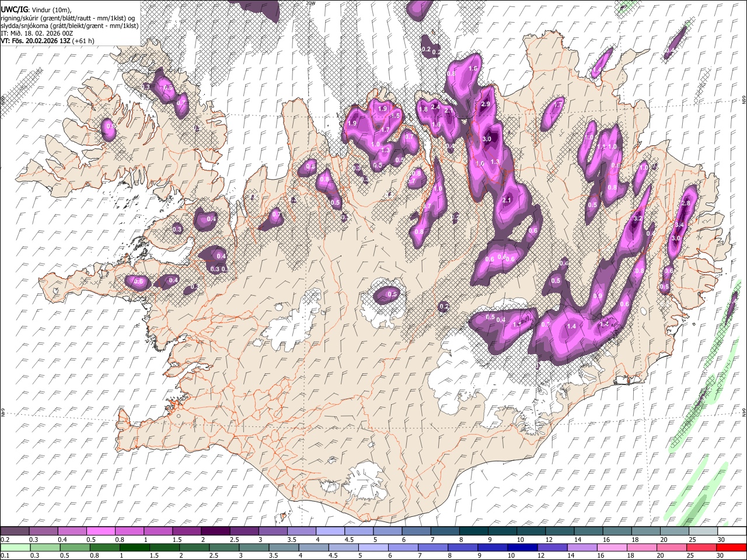Select the 3.2 precipitation value label
747x560 pixels.
tap(637, 219)
